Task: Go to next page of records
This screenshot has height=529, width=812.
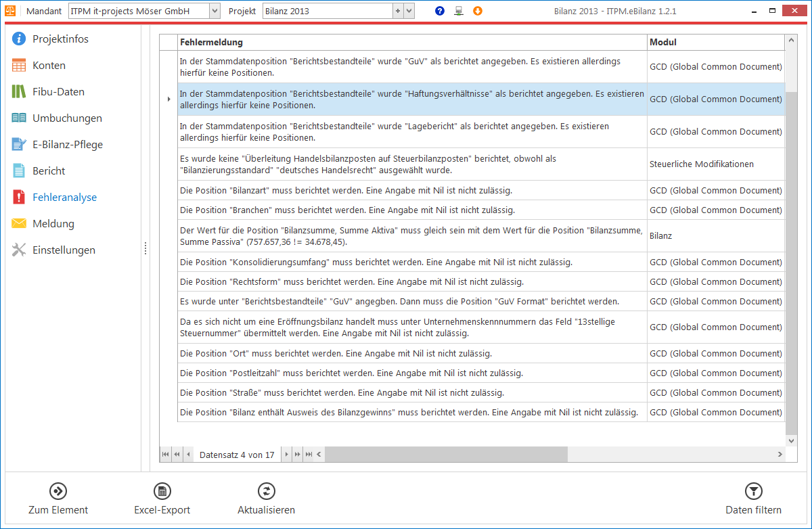Action: (x=298, y=455)
